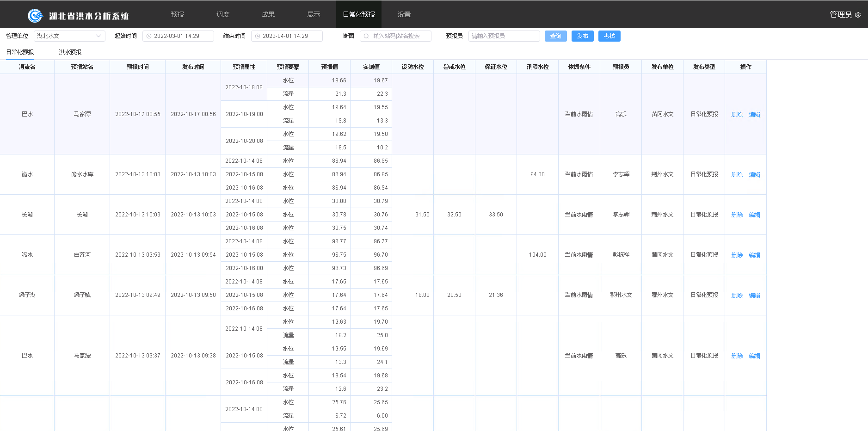Click the 结束时间 date input
Screen dimensions: 868x431
(287, 36)
